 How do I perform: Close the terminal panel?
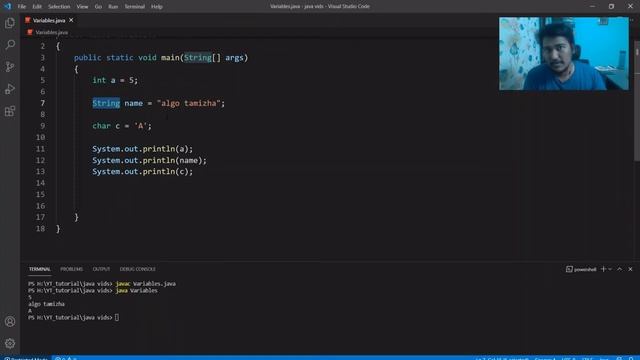pyautogui.click(x=630, y=269)
